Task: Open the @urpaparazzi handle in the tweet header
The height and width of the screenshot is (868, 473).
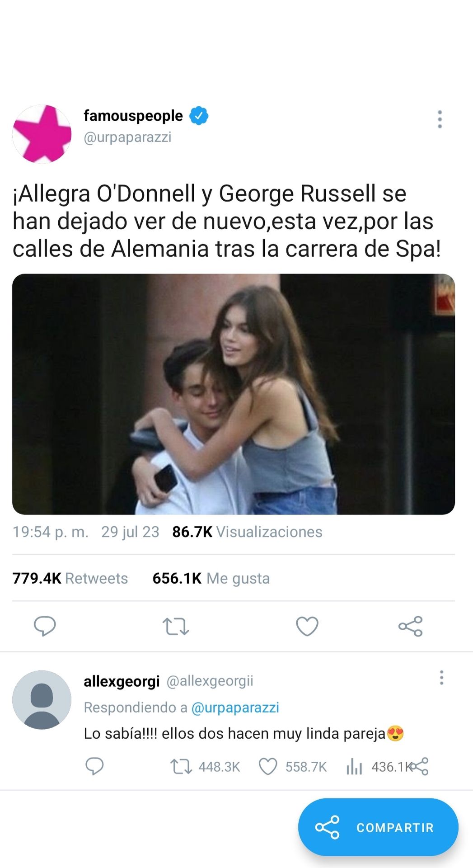Action: [x=127, y=137]
